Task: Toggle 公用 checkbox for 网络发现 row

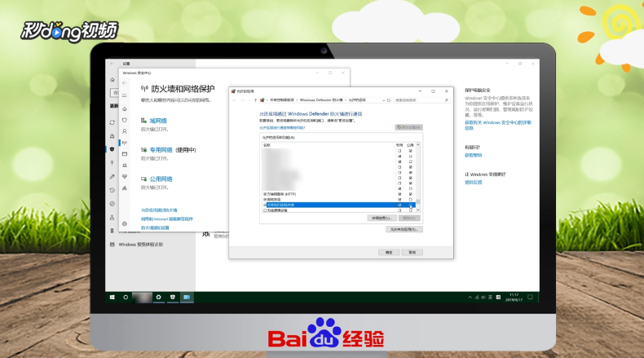Action: pyautogui.click(x=410, y=199)
